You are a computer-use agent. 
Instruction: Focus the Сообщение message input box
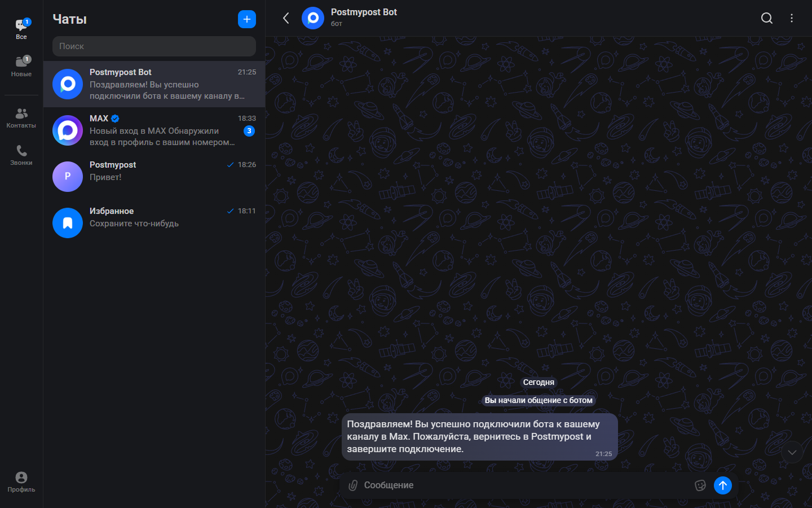click(524, 485)
